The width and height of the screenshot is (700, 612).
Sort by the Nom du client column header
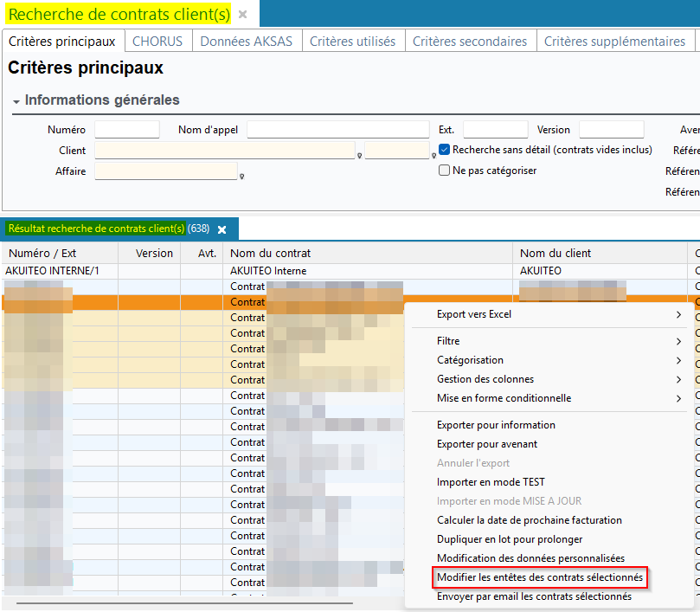555,254
